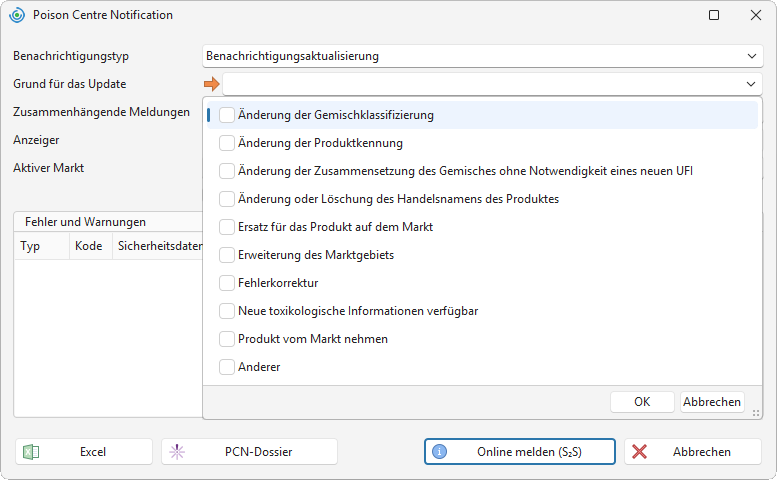Check Änderung der Gemischklassifizierung
Image resolution: width=777 pixels, height=480 pixels.
[227, 115]
